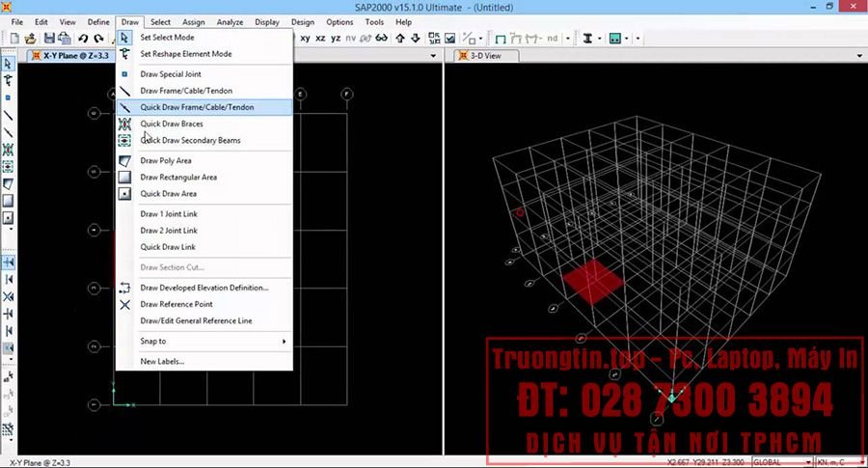Image resolution: width=868 pixels, height=468 pixels.
Task: Switch to the 3-D View tab
Action: (483, 56)
